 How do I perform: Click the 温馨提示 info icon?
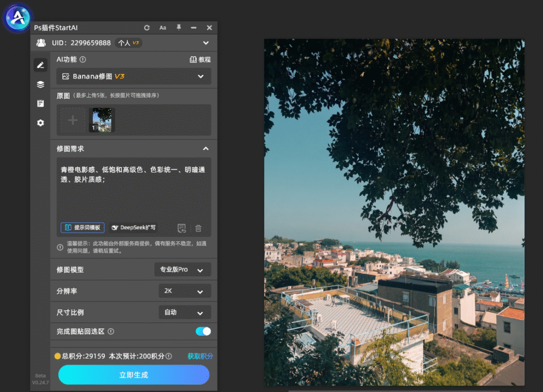tap(60, 247)
